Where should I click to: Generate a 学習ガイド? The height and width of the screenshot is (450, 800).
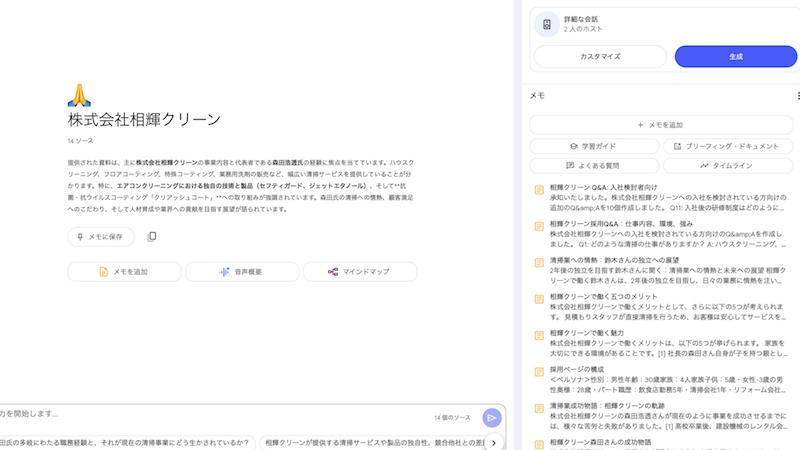[594, 146]
